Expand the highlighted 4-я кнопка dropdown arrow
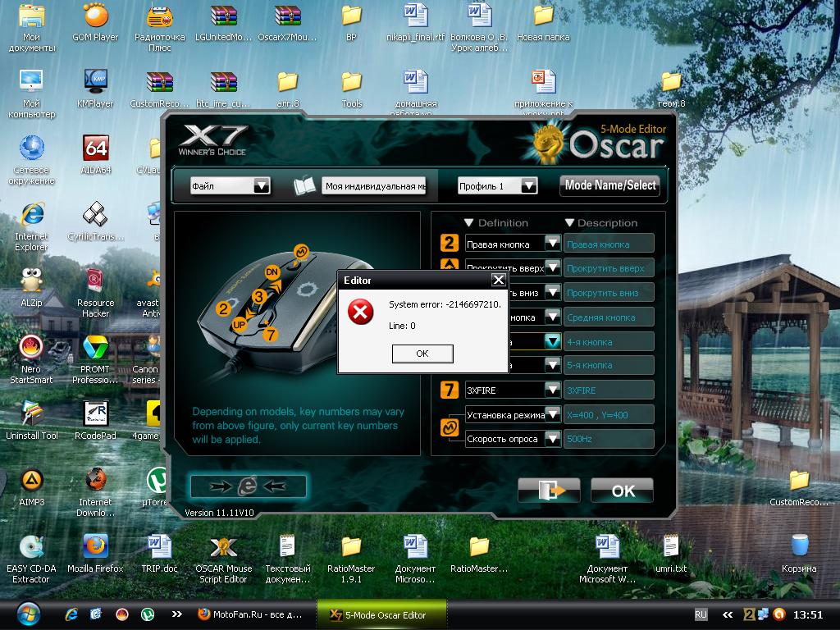This screenshot has width=840, height=630. pos(552,341)
